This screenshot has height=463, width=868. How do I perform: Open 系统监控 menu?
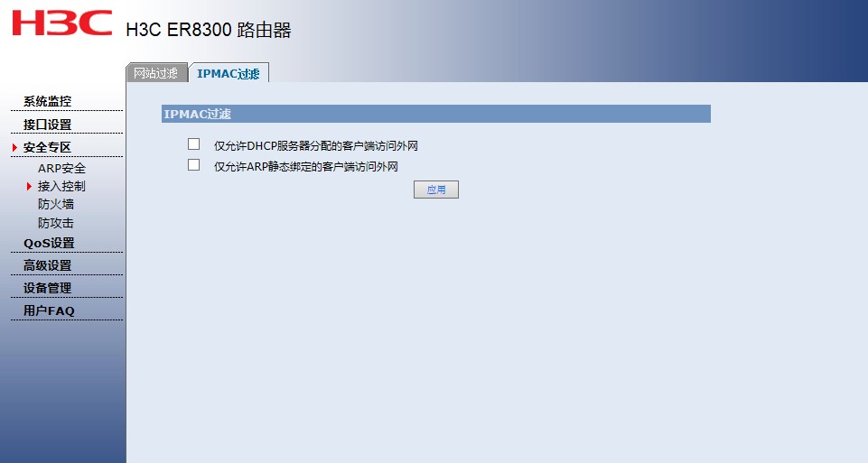click(48, 101)
